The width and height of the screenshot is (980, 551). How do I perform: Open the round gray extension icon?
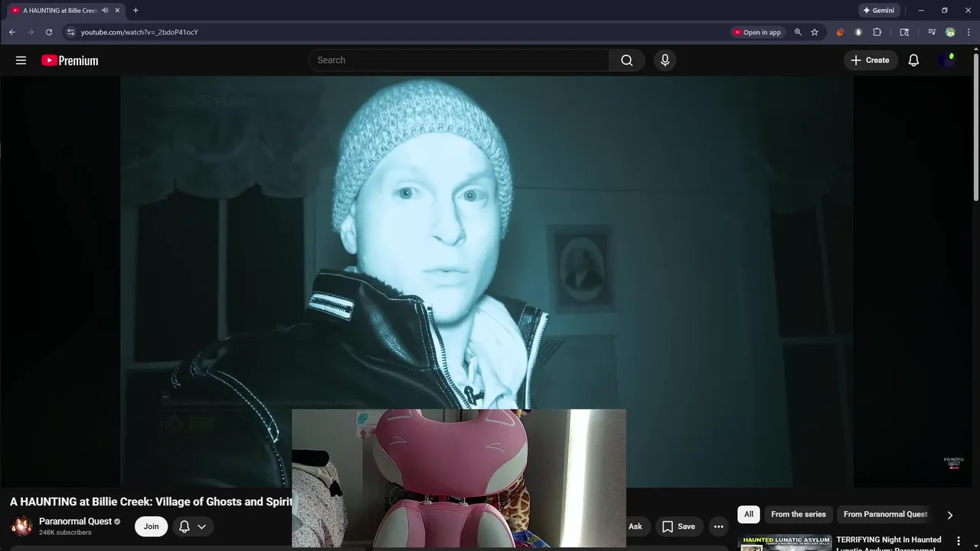tap(858, 32)
